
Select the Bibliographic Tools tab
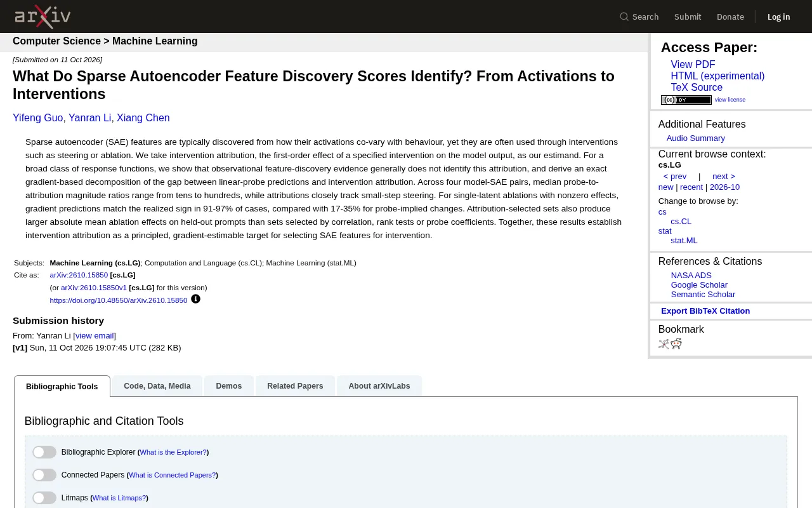62,386
